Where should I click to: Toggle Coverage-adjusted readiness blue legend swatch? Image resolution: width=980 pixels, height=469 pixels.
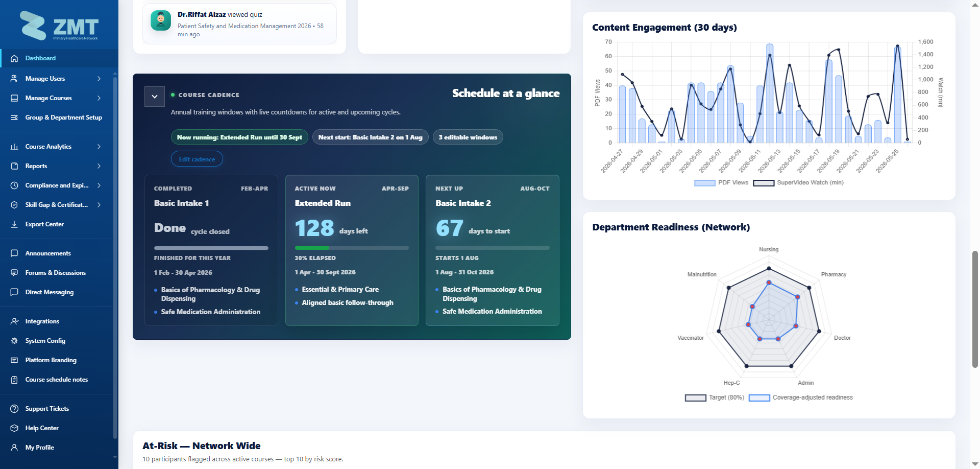tap(759, 398)
